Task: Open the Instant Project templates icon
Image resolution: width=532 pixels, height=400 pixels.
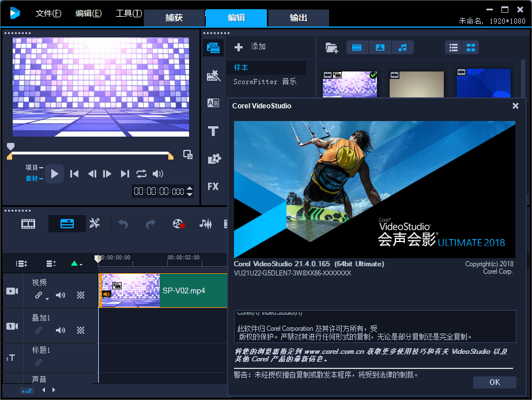Action: pyautogui.click(x=213, y=76)
